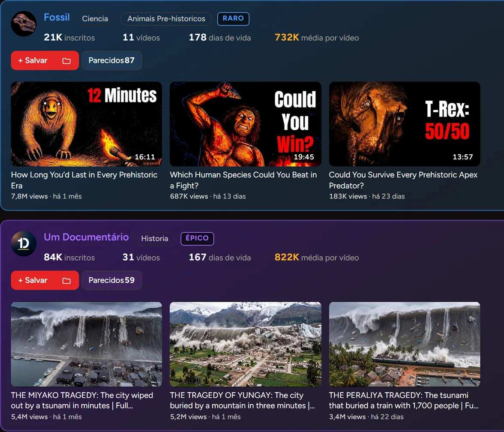This screenshot has height=432, width=504.
Task: Open the Um Documentário channel name link
Action: point(86,237)
